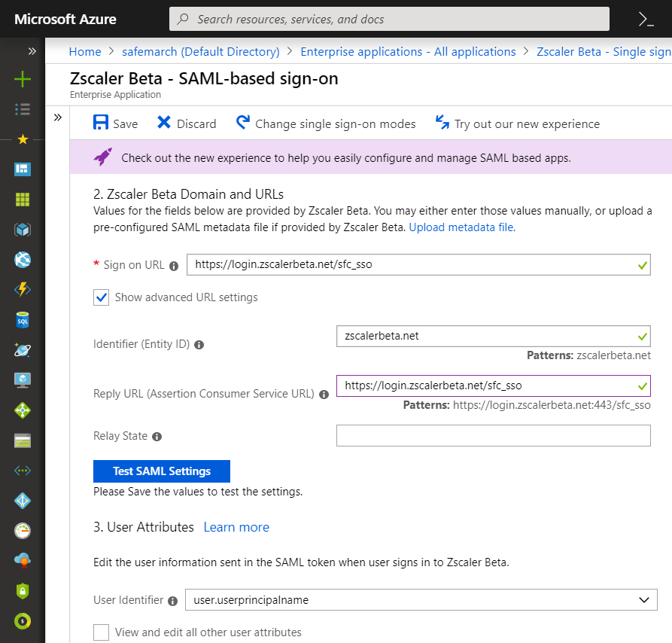Click Save in the toolbar
The width and height of the screenshot is (672, 643).
(x=115, y=123)
